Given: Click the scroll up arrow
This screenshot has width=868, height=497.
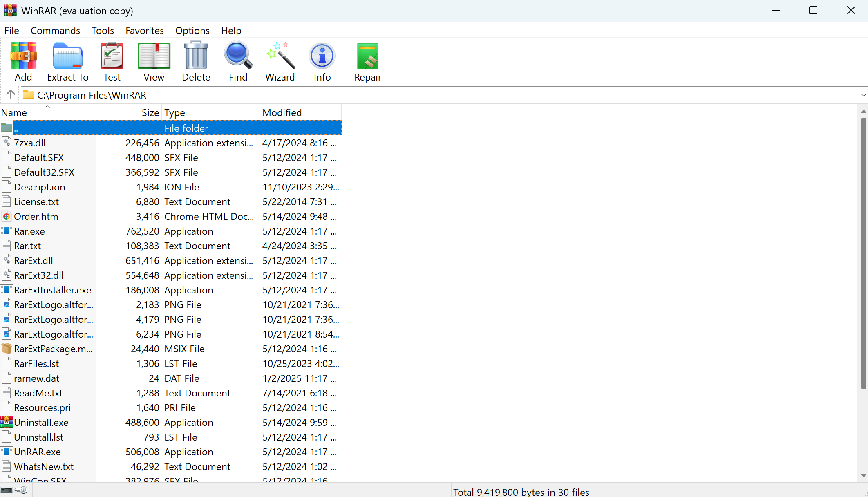Looking at the screenshot, I should click(864, 111).
